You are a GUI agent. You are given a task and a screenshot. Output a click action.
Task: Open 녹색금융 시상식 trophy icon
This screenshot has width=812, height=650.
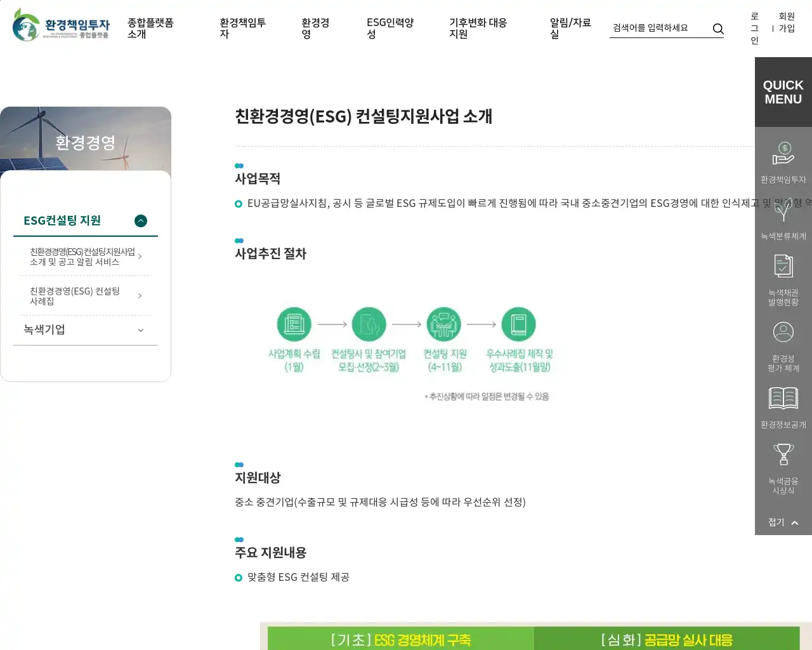[x=783, y=455]
